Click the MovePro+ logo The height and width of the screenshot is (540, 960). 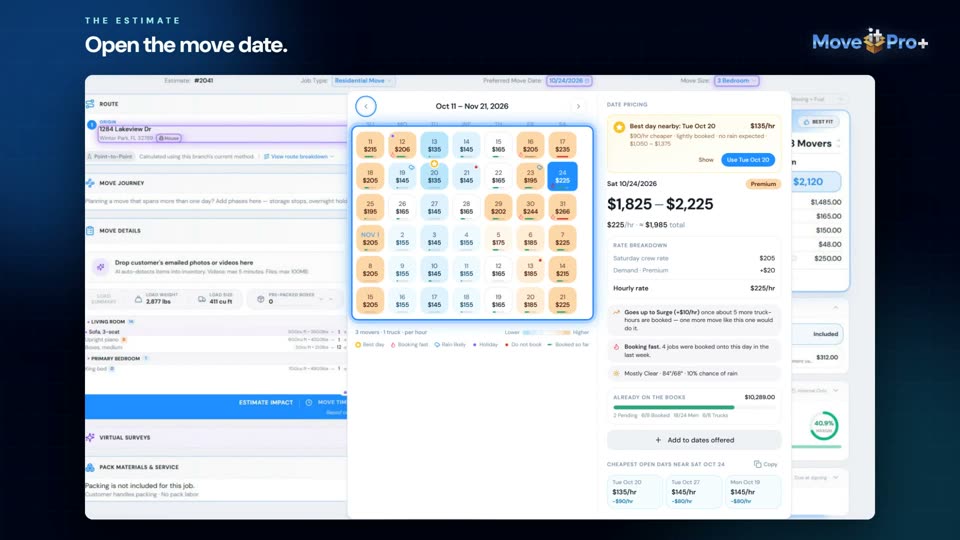tap(870, 41)
